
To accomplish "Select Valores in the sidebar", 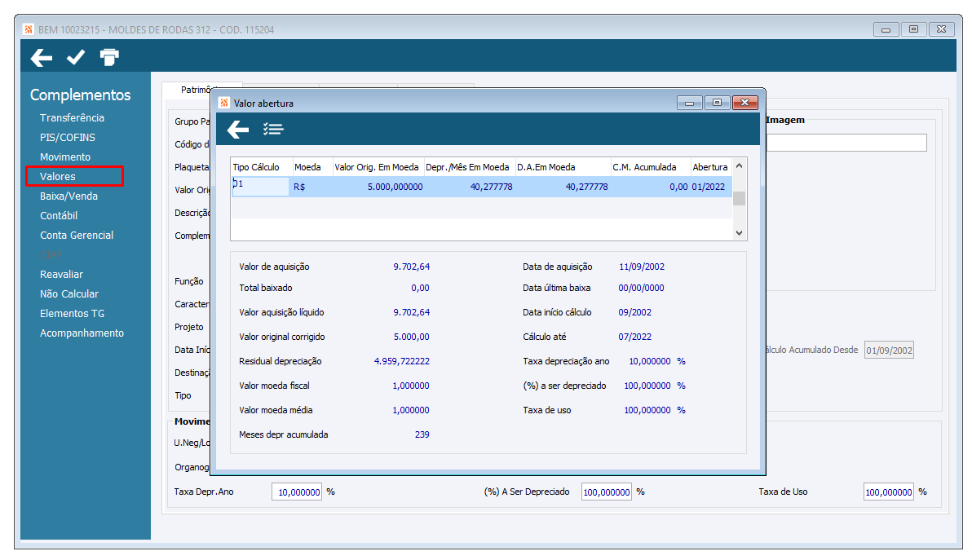I will pos(58,176).
